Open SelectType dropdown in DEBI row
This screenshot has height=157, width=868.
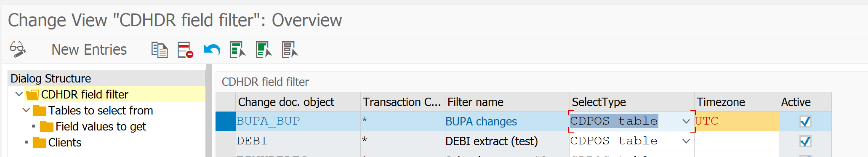click(x=686, y=141)
